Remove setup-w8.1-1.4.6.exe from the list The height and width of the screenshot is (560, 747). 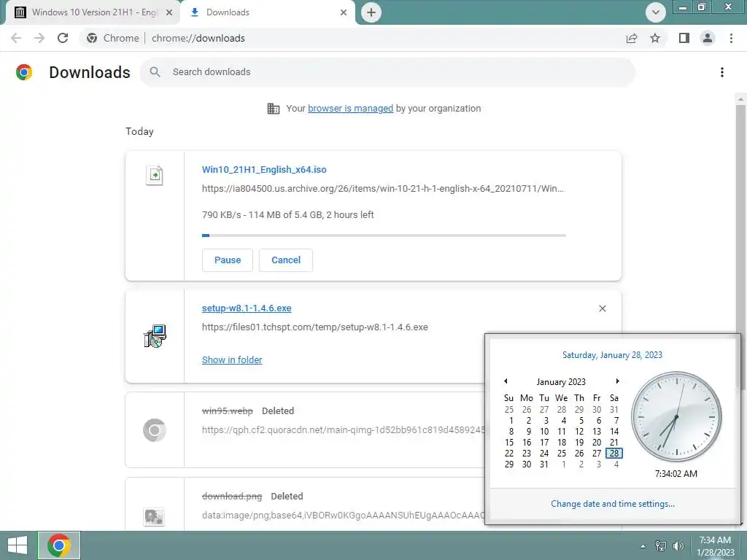pyautogui.click(x=602, y=308)
